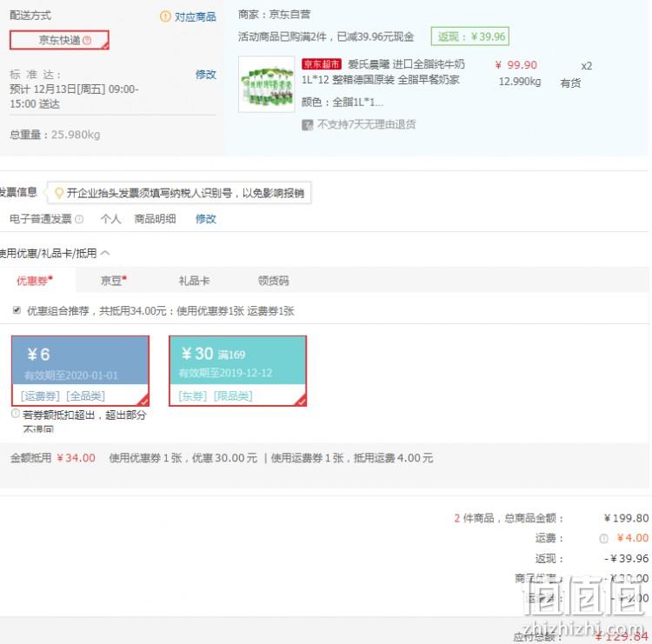The height and width of the screenshot is (644, 652).
Task: Switch to the 优惠券 tab
Action: pos(35,281)
